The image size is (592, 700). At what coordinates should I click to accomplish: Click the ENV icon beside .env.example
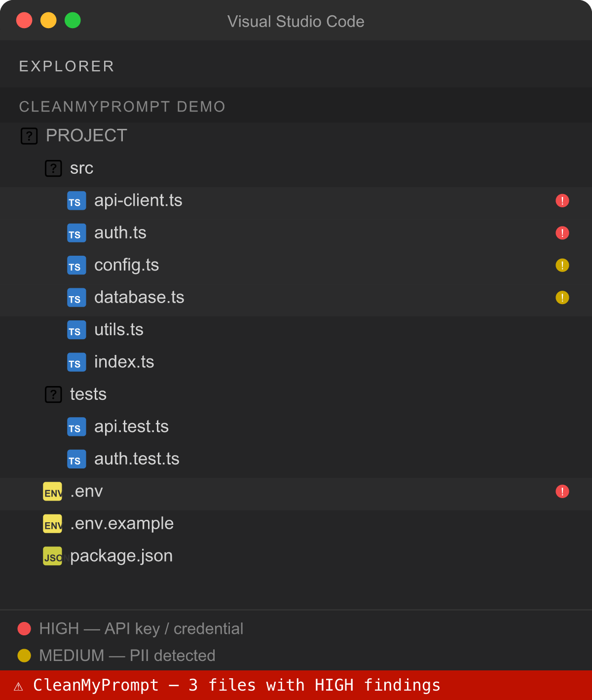53,524
